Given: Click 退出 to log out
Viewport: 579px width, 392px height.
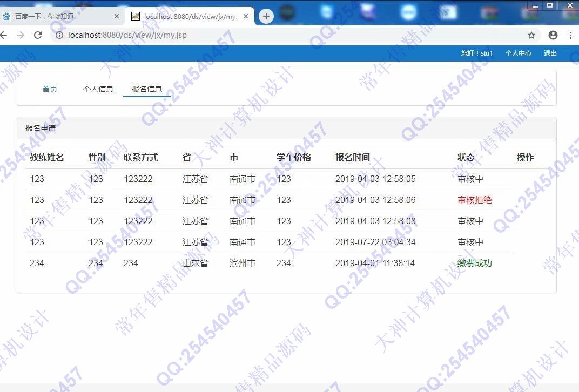Looking at the screenshot, I should point(550,53).
